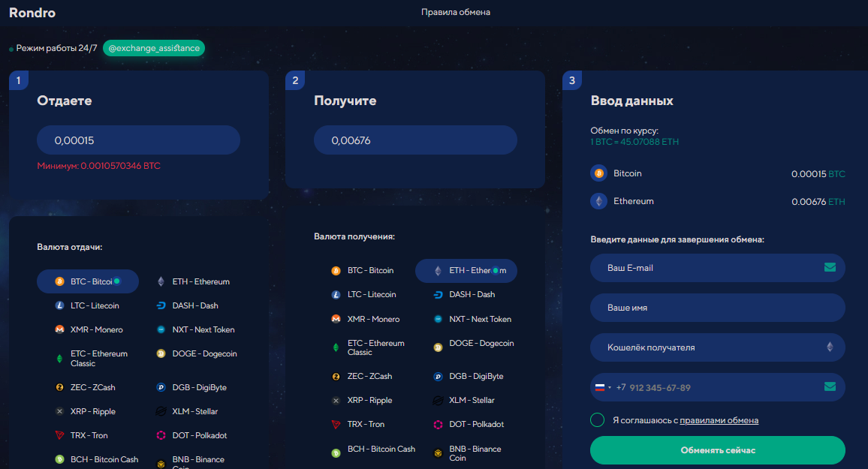The image size is (868, 469).
Task: Click the LTC Litecoin icon in receive currency list
Action: [x=336, y=295]
